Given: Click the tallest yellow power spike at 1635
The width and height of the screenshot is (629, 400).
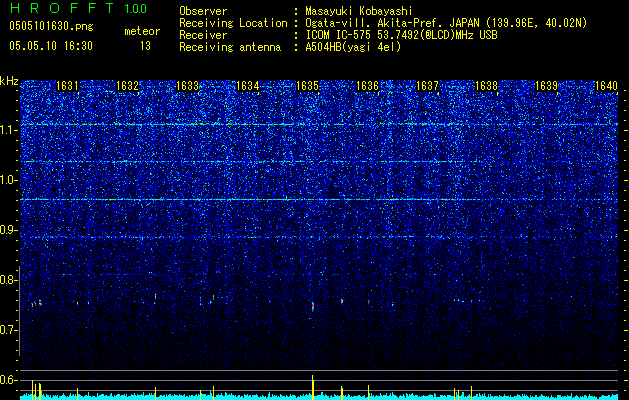Looking at the screenshot, I should pyautogui.click(x=312, y=387).
